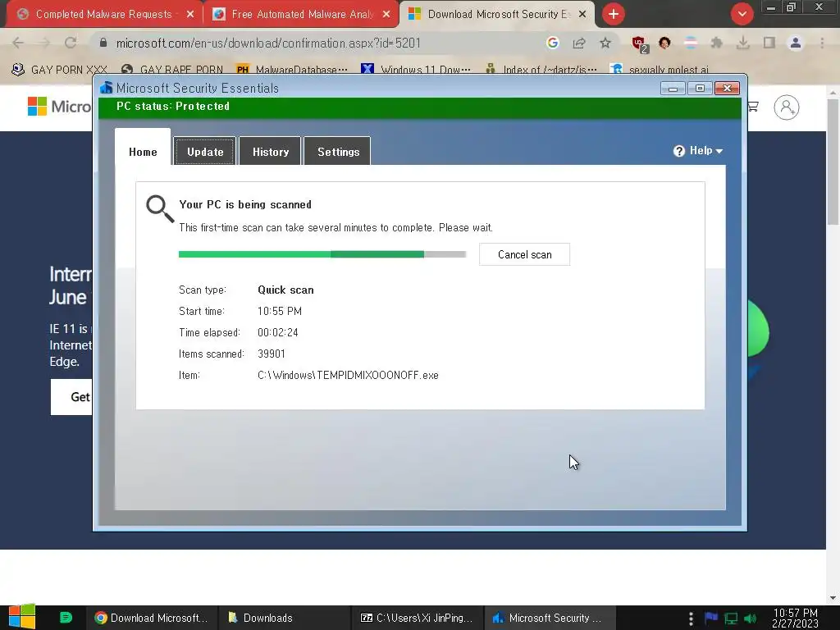This screenshot has width=840, height=630.
Task: Open the shopping cart icon on webpage
Action: [x=753, y=107]
